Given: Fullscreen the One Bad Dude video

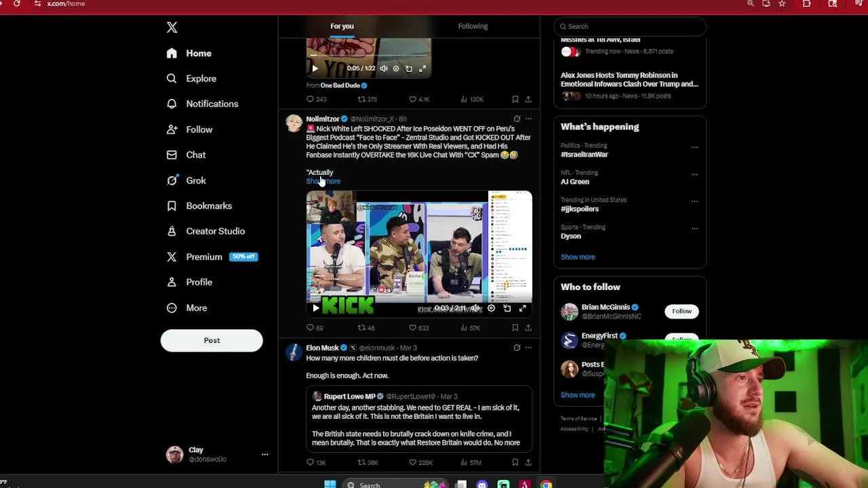Looking at the screenshot, I should pos(422,68).
